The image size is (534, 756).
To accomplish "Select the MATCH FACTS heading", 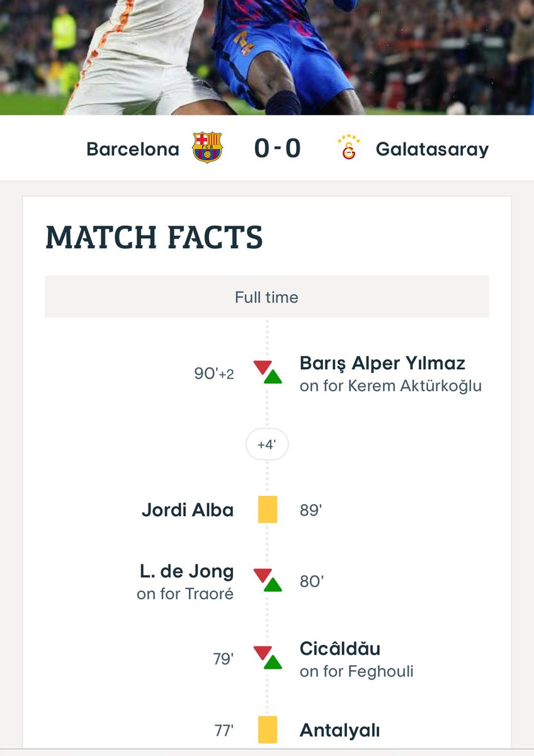I will pos(154,238).
